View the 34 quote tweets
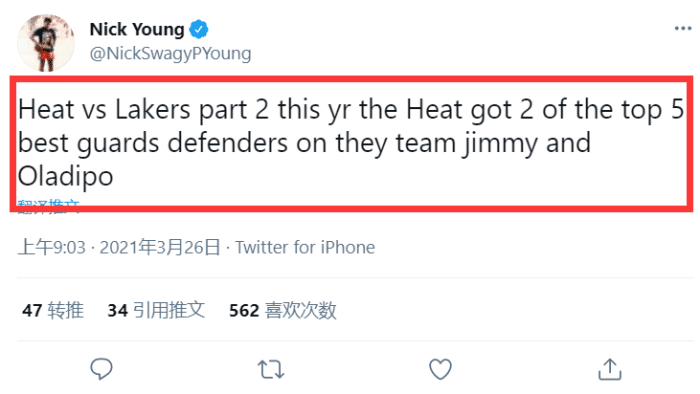This screenshot has height=394, width=700. (156, 310)
